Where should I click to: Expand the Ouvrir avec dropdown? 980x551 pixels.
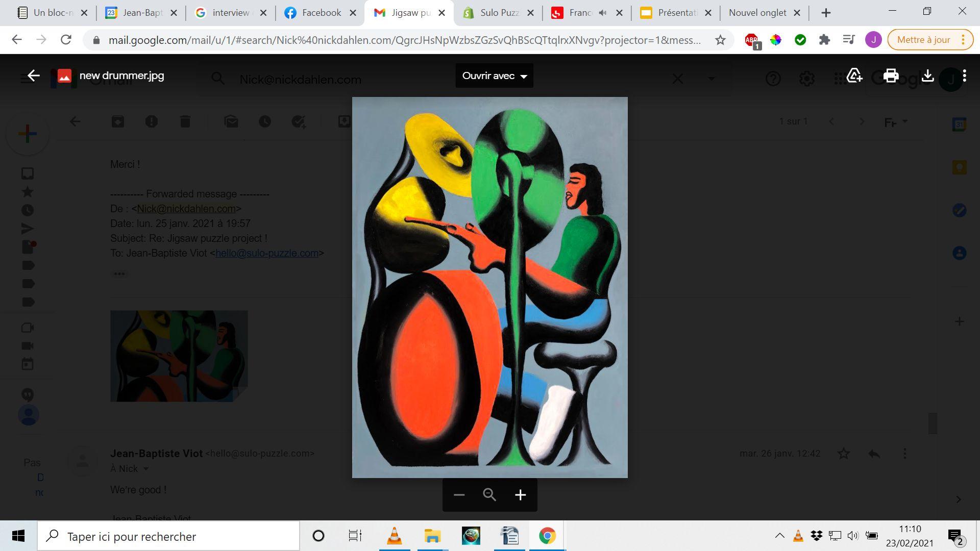[x=494, y=76]
